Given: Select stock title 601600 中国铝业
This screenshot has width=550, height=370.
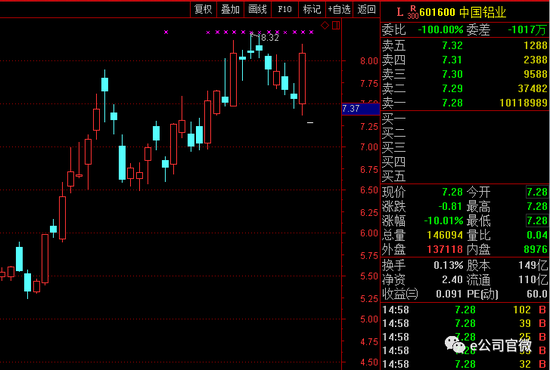Looking at the screenshot, I should [x=463, y=13].
